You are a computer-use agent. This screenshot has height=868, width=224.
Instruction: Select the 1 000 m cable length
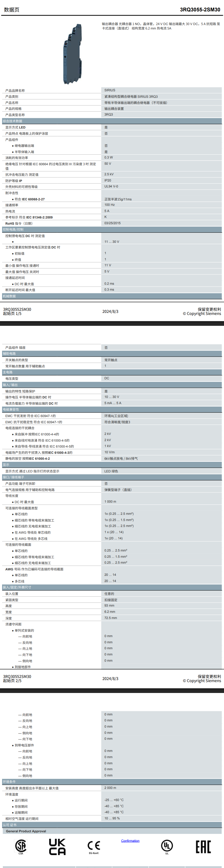pos(110,501)
